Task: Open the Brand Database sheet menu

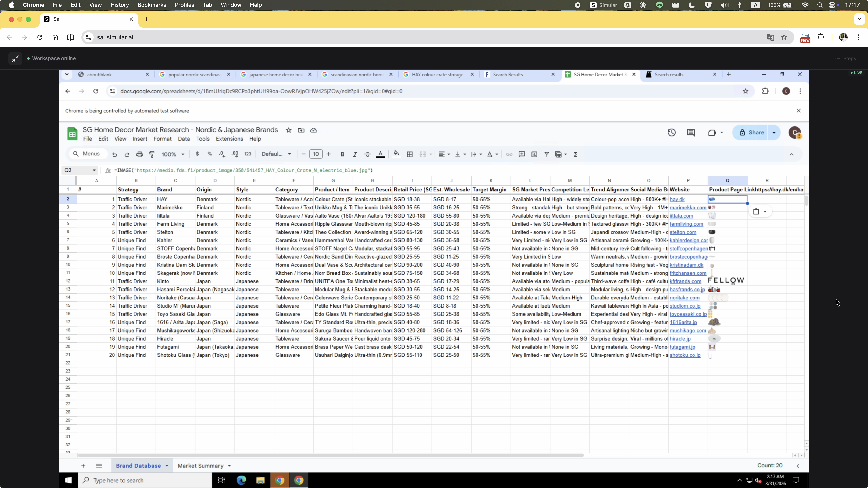Action: tap(167, 466)
